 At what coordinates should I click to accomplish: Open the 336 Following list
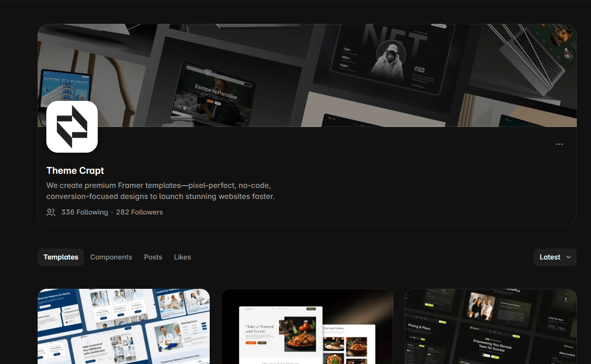[x=84, y=212]
